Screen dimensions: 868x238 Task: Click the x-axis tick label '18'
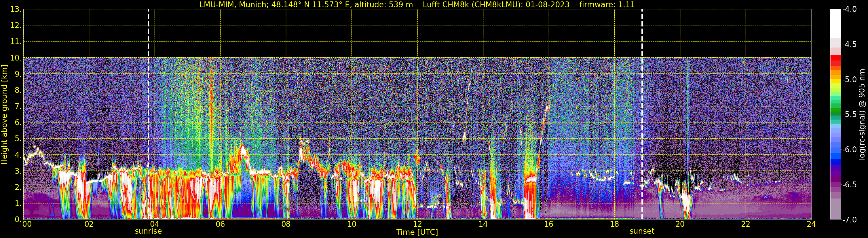tap(615, 224)
